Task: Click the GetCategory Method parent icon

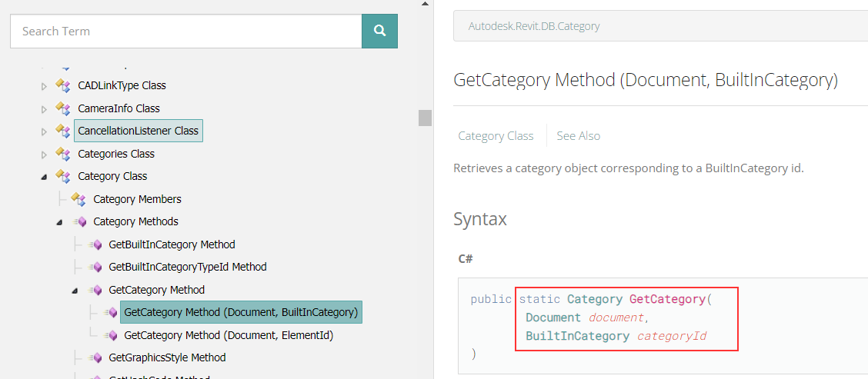Action: pyautogui.click(x=95, y=290)
